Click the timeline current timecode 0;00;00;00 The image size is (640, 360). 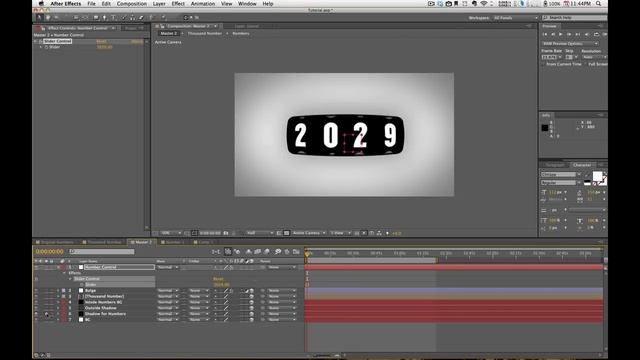pos(49,252)
